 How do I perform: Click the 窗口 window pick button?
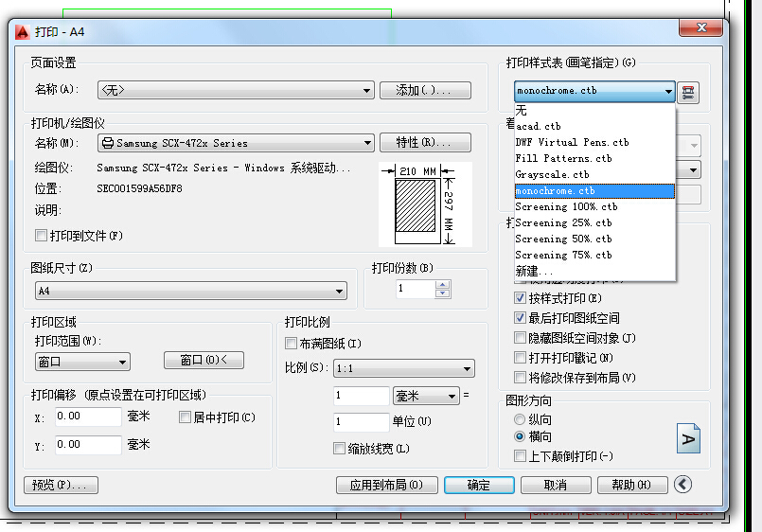[204, 360]
